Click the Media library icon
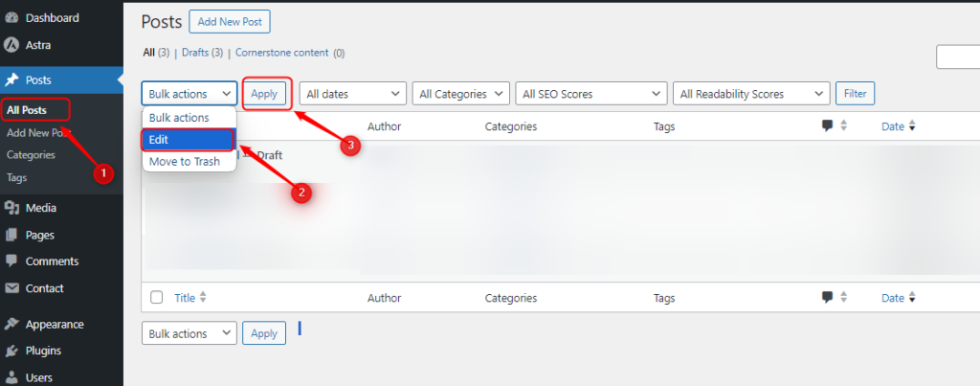 point(12,208)
